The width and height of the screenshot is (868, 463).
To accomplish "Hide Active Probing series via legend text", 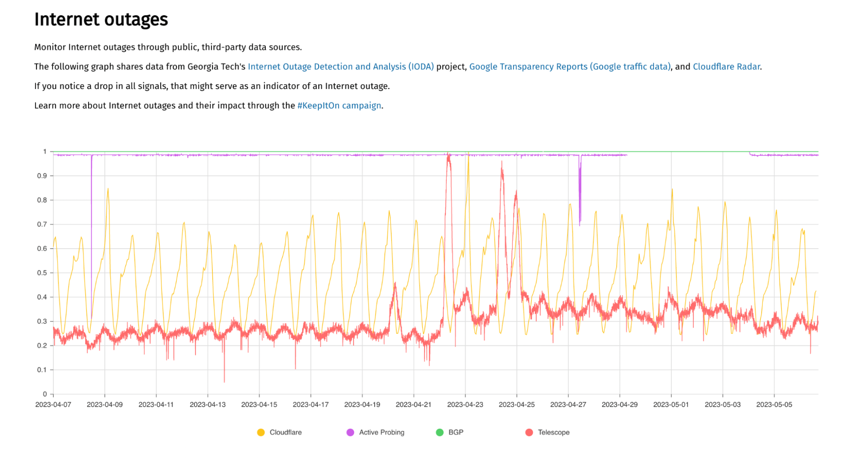I will click(381, 432).
